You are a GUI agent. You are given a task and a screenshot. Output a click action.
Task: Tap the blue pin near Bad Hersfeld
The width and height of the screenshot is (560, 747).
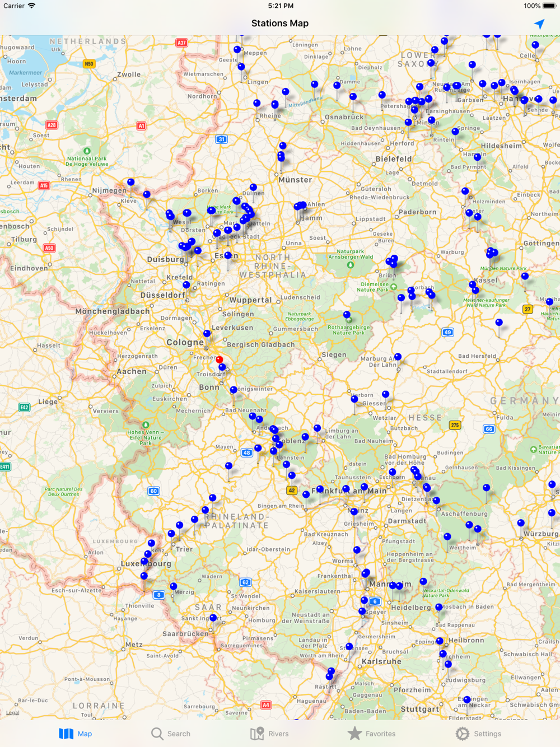click(x=499, y=323)
